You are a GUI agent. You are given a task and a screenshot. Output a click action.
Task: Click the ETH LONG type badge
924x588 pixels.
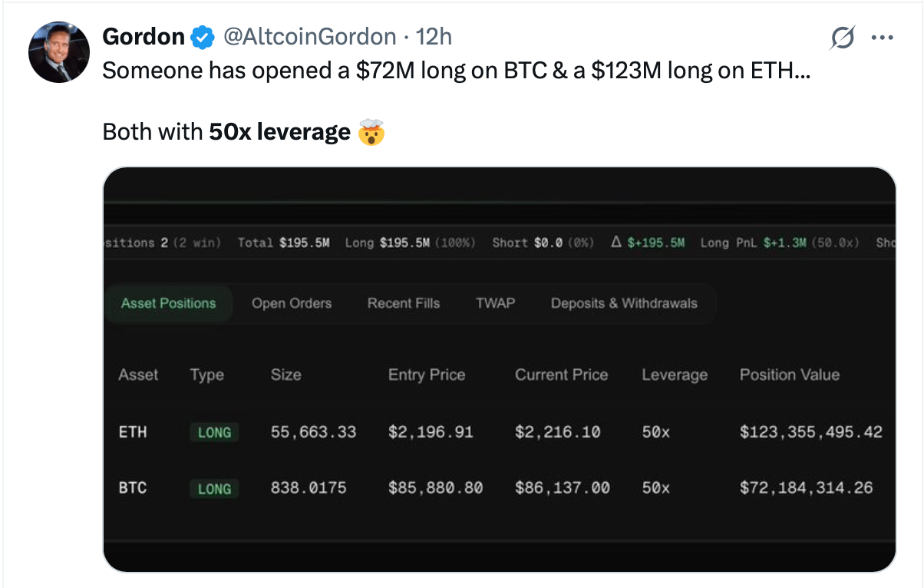click(x=214, y=432)
